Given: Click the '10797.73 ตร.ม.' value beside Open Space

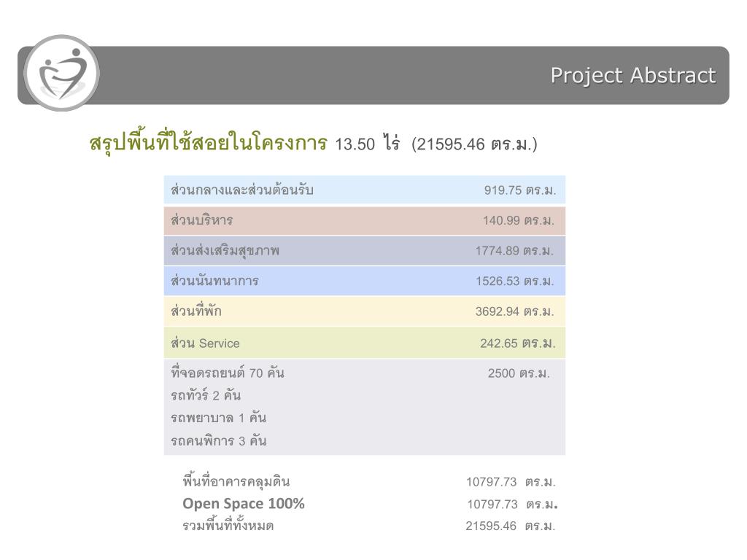Looking at the screenshot, I should [x=512, y=505].
